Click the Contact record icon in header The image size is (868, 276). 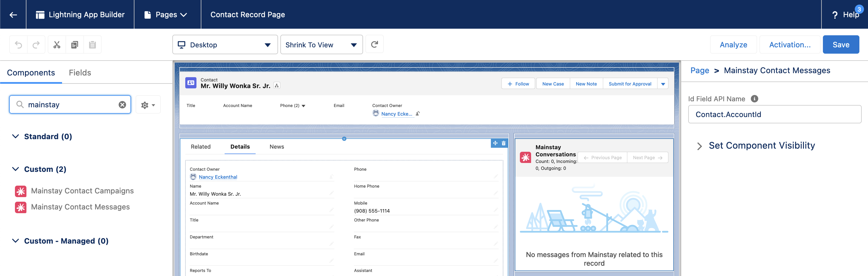coord(191,83)
